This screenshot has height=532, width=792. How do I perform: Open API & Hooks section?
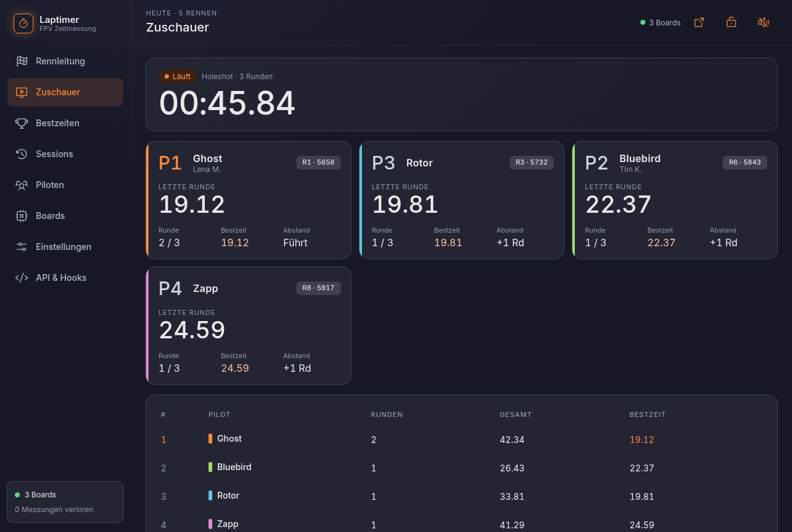tap(65, 278)
